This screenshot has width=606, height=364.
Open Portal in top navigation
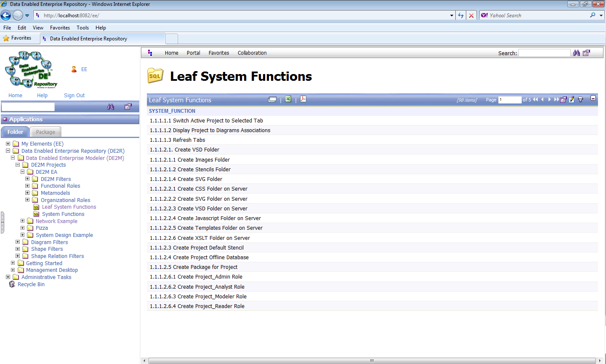194,53
